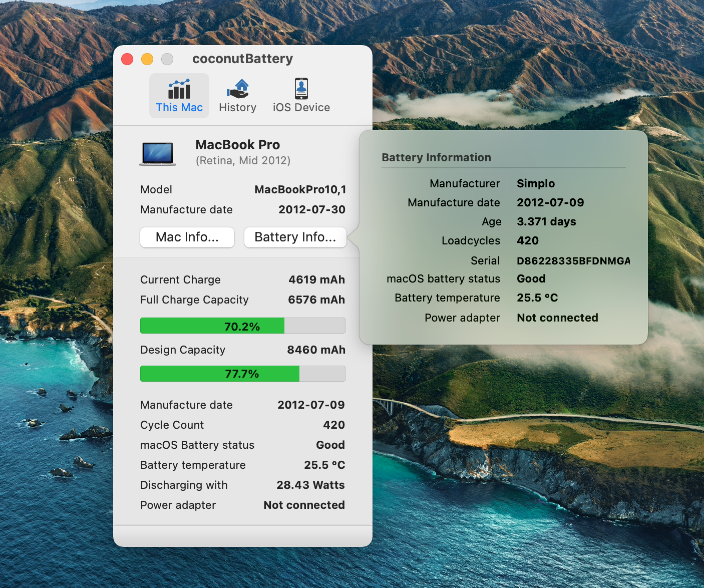Click the 70.2% current charge bar

(242, 326)
